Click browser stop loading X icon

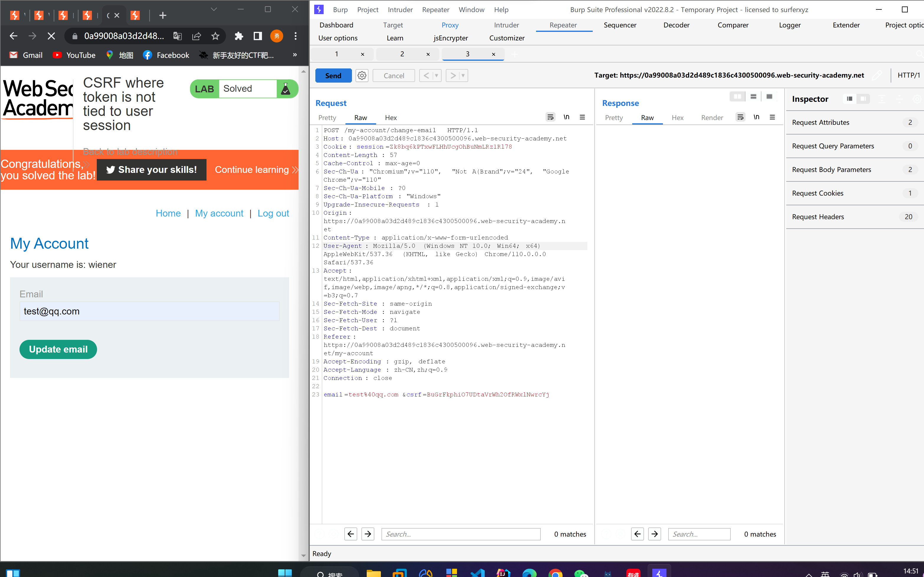point(51,36)
